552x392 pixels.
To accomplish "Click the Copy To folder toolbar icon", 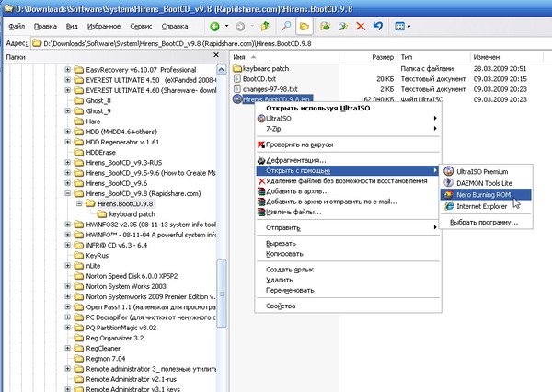I will point(343,27).
